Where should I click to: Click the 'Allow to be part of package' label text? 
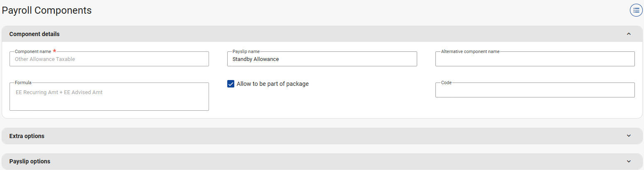click(272, 84)
